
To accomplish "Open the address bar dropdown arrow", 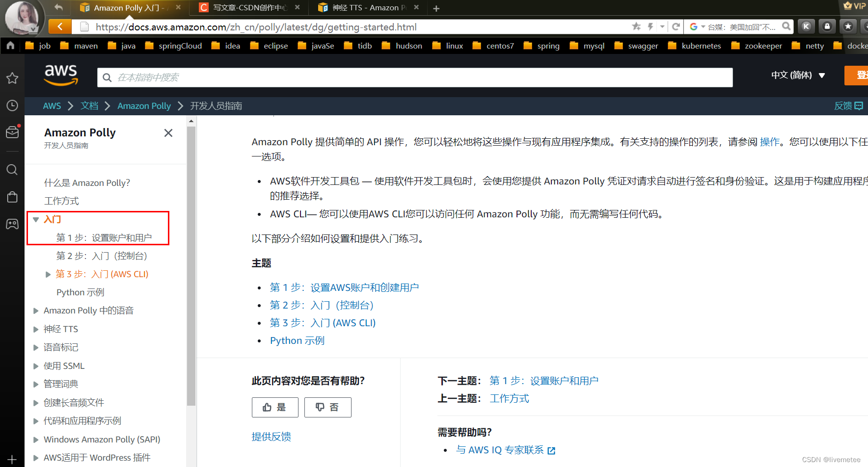I will pyautogui.click(x=662, y=26).
